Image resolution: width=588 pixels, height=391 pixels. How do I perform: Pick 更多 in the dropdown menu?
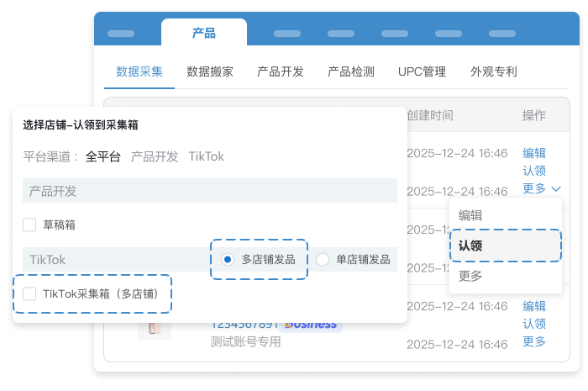coord(470,276)
